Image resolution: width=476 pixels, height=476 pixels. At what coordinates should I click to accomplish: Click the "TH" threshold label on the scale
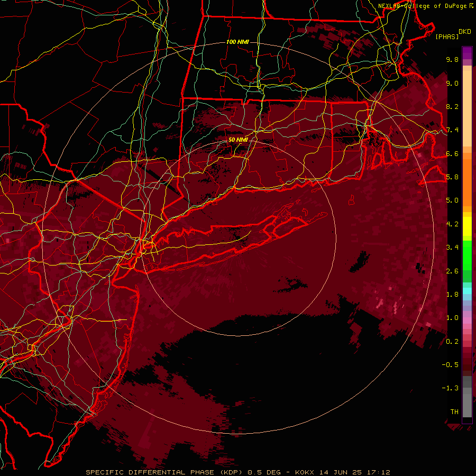[454, 412]
